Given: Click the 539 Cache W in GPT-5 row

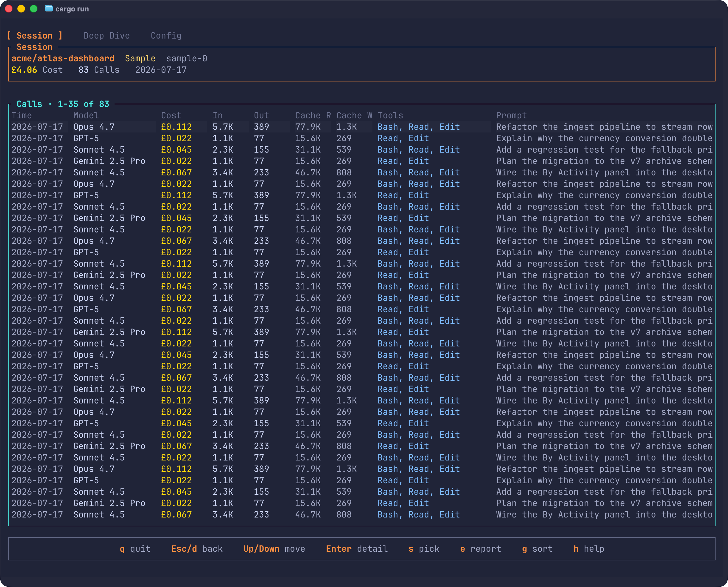Looking at the screenshot, I should point(344,423).
